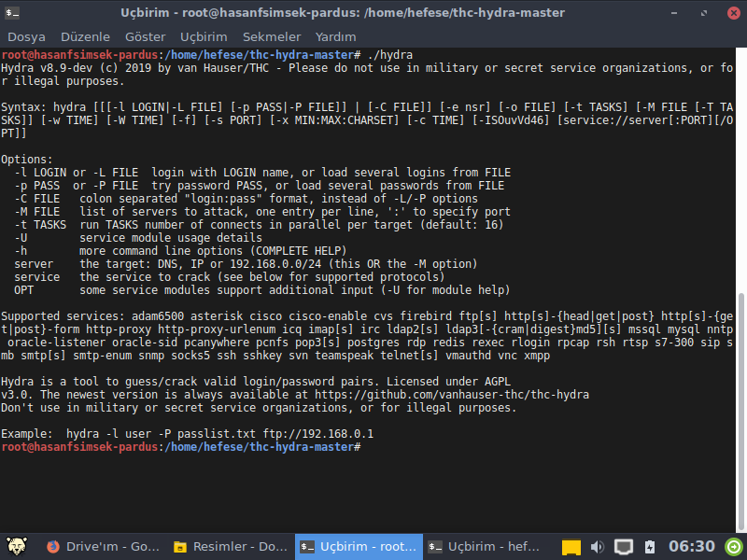Open the Sekmeler menu
Image resolution: width=747 pixels, height=560 pixels.
[272, 37]
